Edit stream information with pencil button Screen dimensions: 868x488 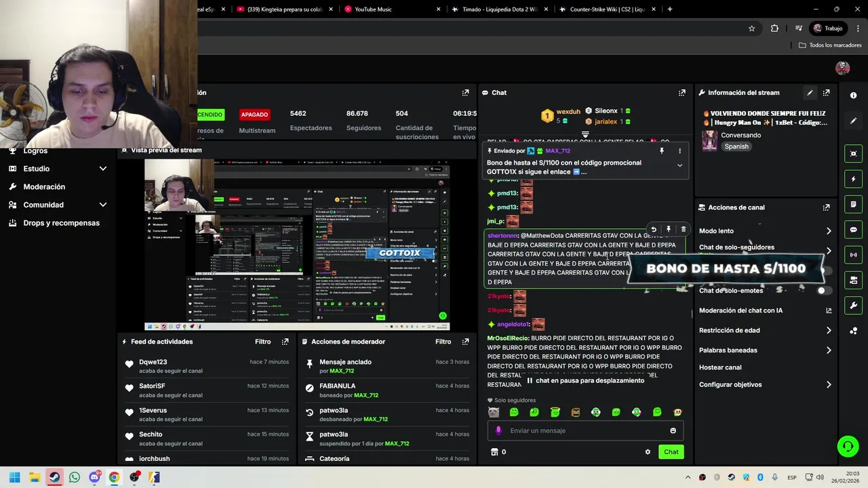pyautogui.click(x=810, y=93)
